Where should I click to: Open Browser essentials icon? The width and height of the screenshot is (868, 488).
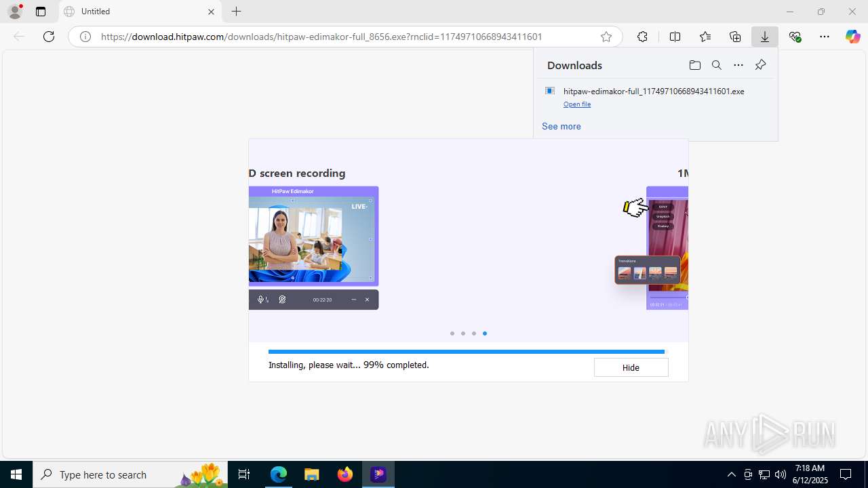(x=795, y=37)
